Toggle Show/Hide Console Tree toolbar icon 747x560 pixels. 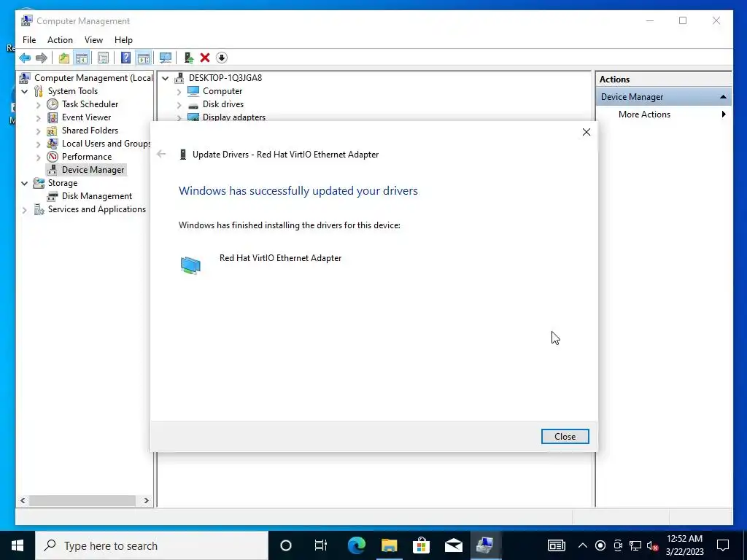coord(82,58)
